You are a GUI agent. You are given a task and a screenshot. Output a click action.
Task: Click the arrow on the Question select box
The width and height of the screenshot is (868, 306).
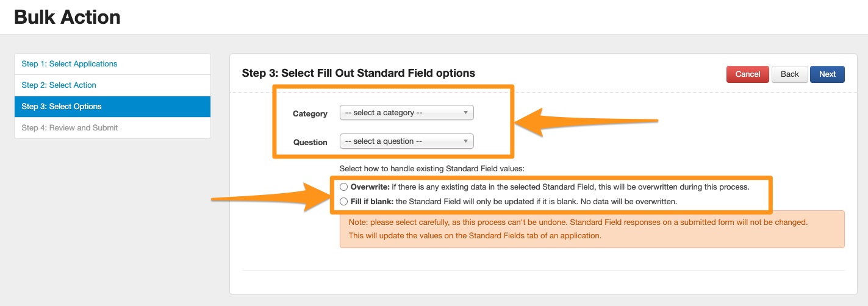465,141
